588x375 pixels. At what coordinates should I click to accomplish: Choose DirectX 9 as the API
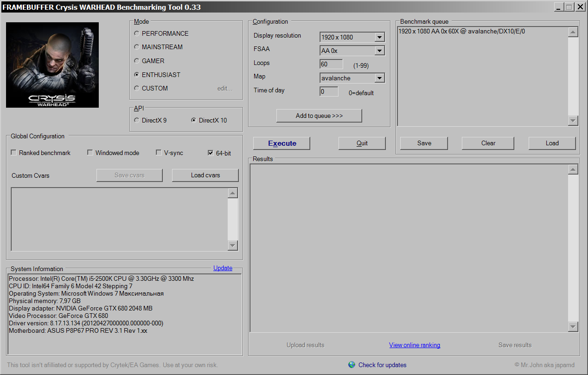136,120
